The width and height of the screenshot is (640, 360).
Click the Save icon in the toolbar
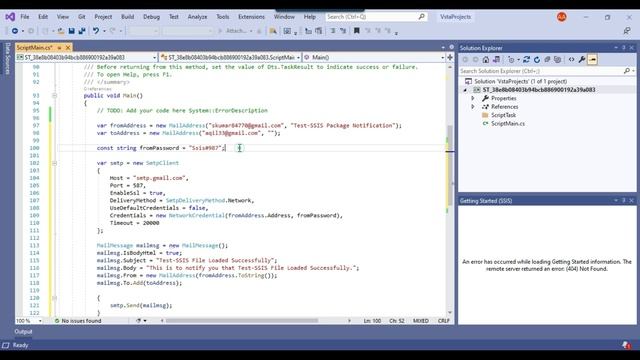pyautogui.click(x=71, y=31)
